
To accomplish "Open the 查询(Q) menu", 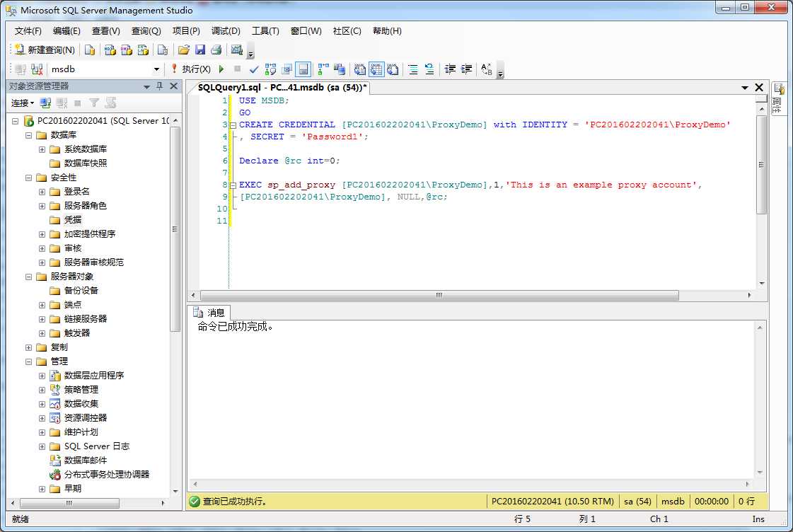I will pyautogui.click(x=146, y=31).
